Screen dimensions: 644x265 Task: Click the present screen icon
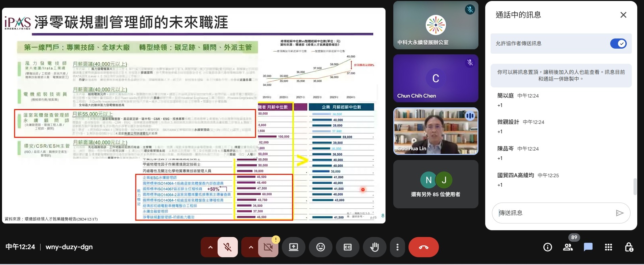click(x=293, y=247)
